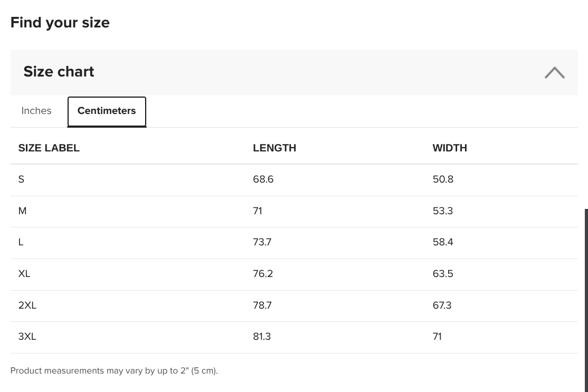Click the 67.3 width cell
This screenshot has width=588, height=392.
[x=442, y=305]
